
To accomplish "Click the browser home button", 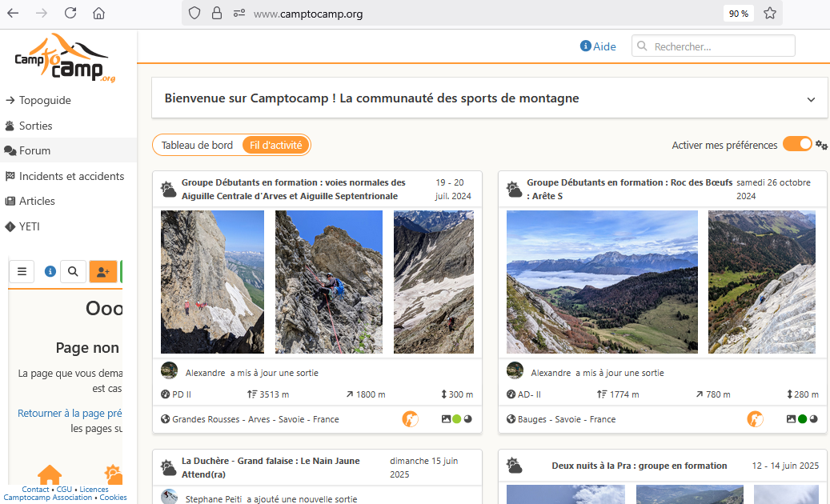I will coord(99,14).
